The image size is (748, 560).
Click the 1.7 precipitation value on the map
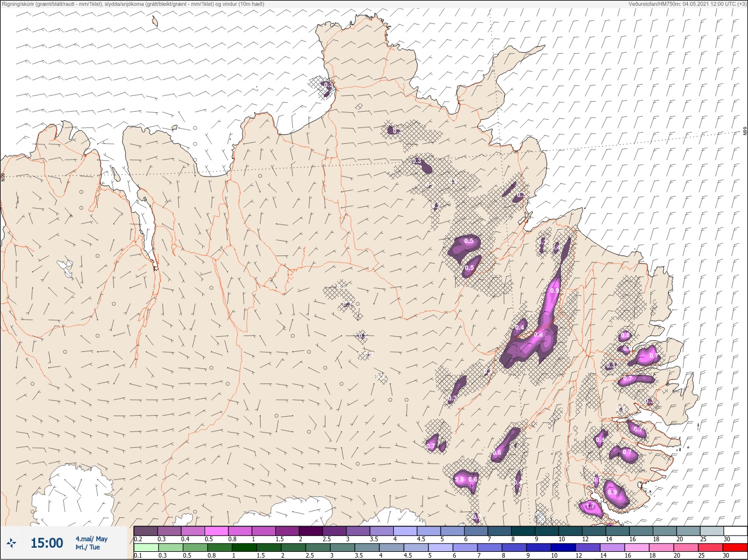click(590, 506)
